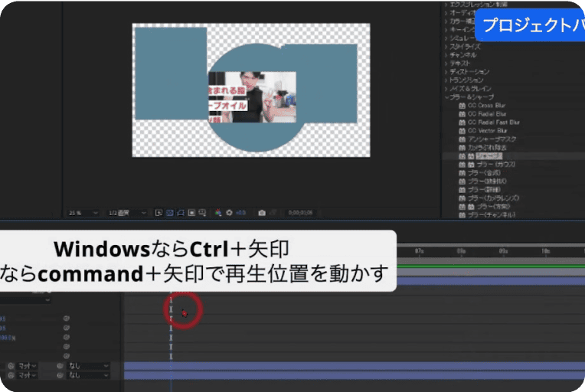Viewport: 585px width, 392px height.
Task: Click the fast preview icon in viewer toolbar
Action: coord(159,212)
